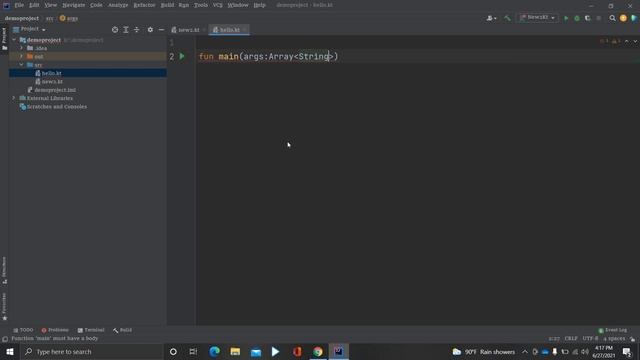640x360 pixels.
Task: Toggle read-only lock icon in status bar
Action: (x=632, y=339)
